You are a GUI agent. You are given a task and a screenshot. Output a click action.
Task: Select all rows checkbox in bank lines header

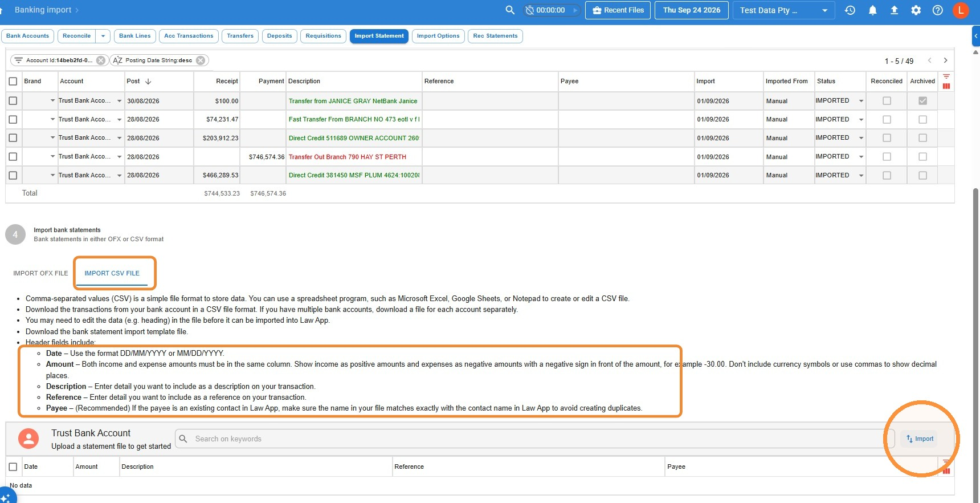coord(13,82)
